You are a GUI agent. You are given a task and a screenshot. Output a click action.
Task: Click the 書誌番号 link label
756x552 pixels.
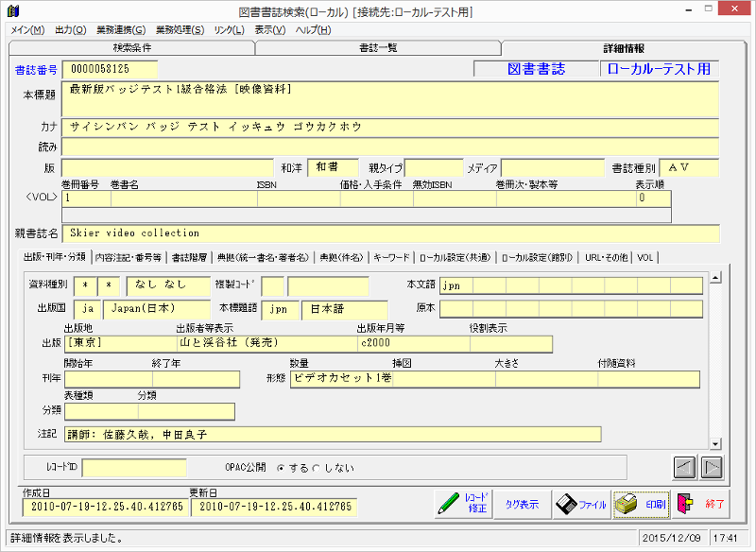pos(36,70)
